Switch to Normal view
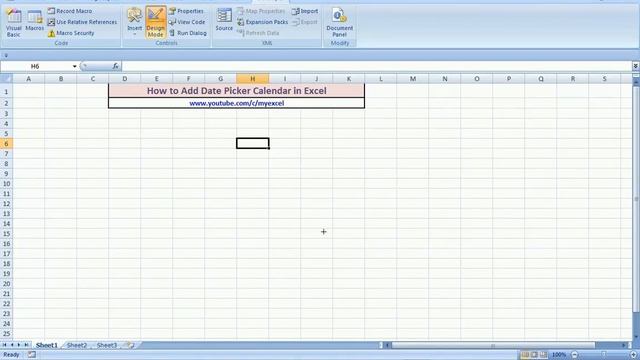 pos(525,355)
